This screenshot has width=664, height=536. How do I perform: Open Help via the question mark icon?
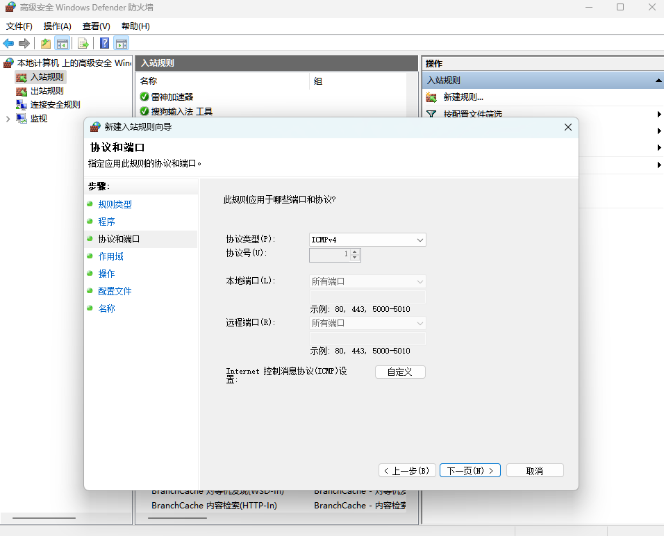[x=105, y=43]
